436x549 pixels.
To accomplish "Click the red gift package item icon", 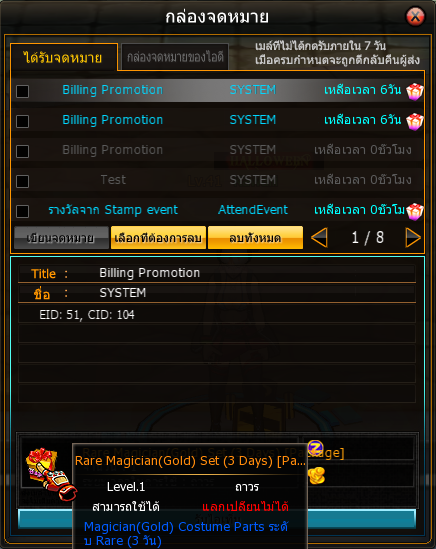I will 51,474.
